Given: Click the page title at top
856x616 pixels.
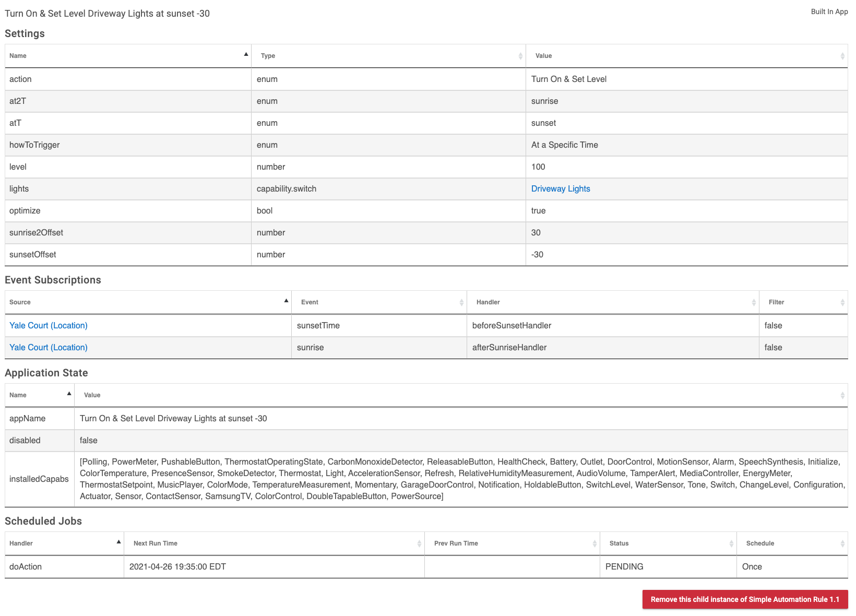Looking at the screenshot, I should (x=107, y=14).
